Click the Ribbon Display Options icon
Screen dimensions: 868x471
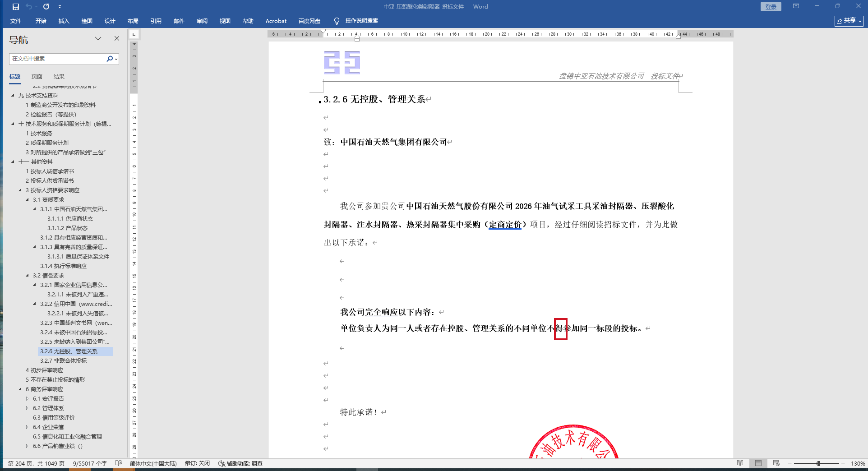(x=796, y=6)
